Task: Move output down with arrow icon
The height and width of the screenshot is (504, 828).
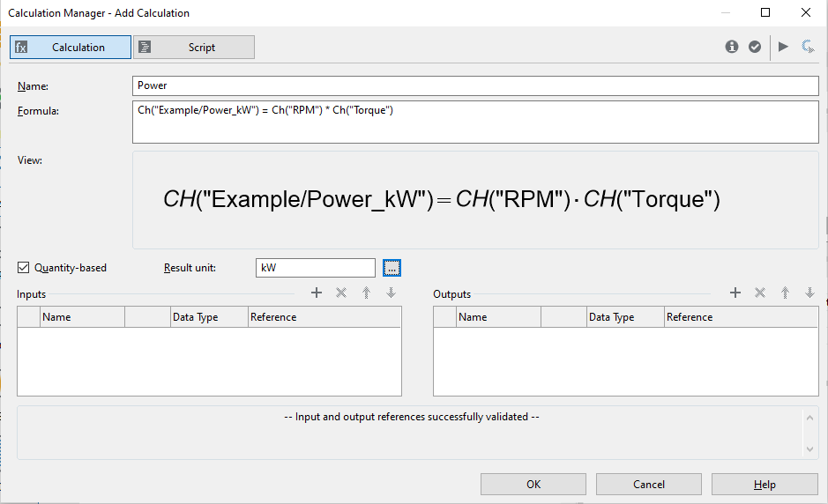Action: (x=809, y=293)
